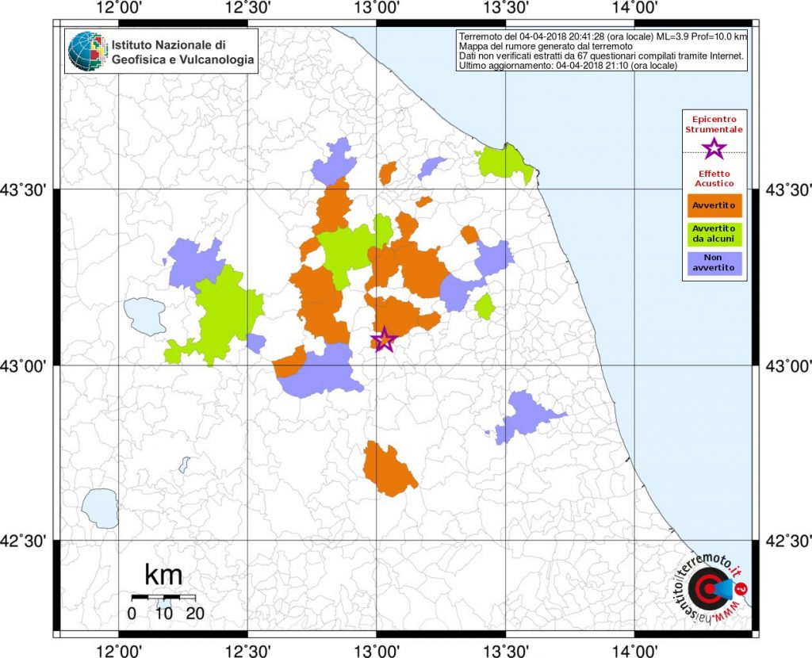
Task: Click the INGV globe logo
Action: click(87, 51)
